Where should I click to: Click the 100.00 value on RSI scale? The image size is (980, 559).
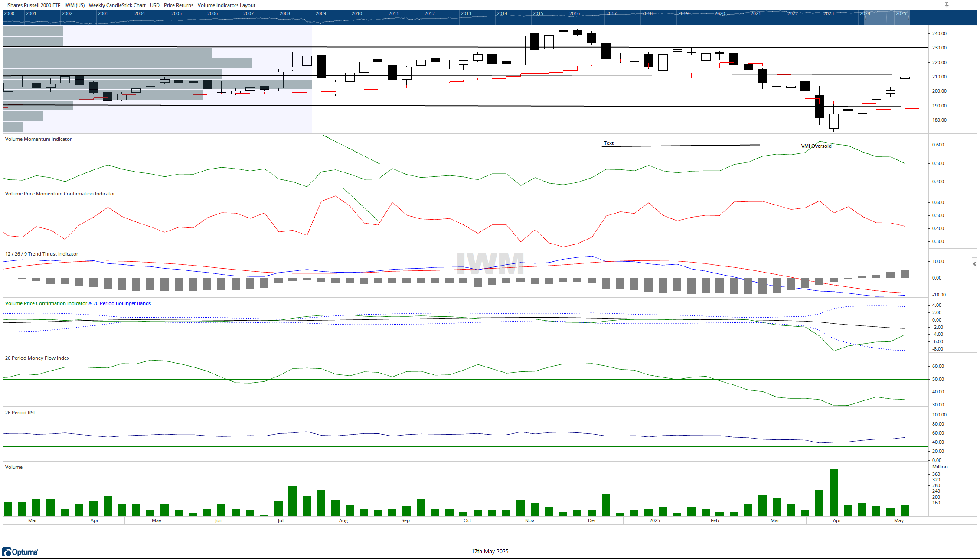(x=939, y=415)
